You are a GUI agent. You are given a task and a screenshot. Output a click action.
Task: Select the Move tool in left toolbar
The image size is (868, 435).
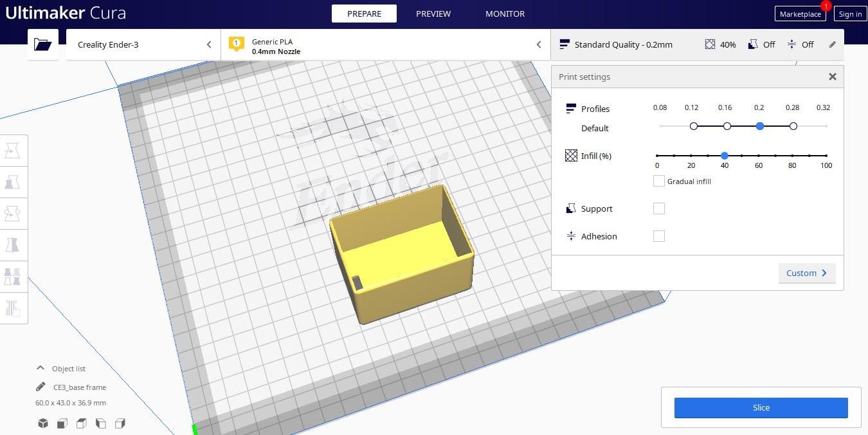click(12, 151)
